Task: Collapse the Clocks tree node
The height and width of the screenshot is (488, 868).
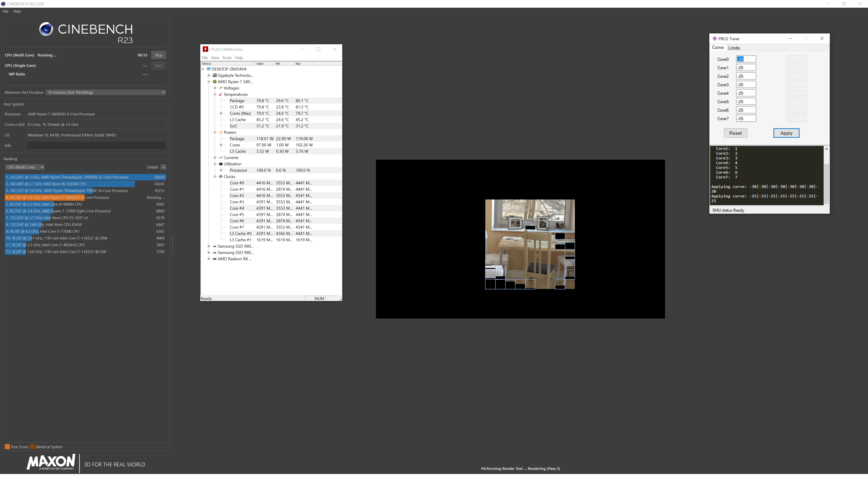Action: point(215,176)
